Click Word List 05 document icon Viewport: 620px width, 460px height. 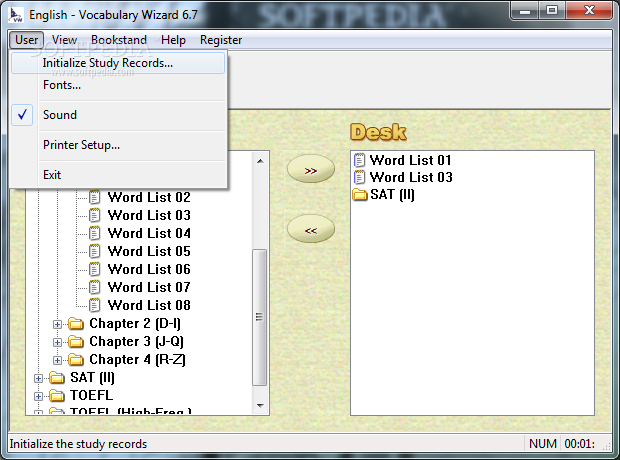[x=95, y=251]
